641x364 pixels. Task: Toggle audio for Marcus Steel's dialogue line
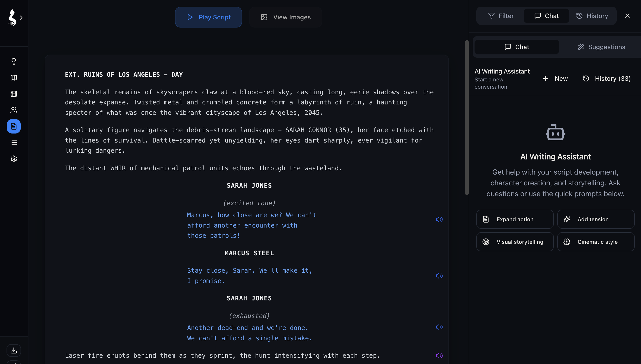(x=439, y=276)
